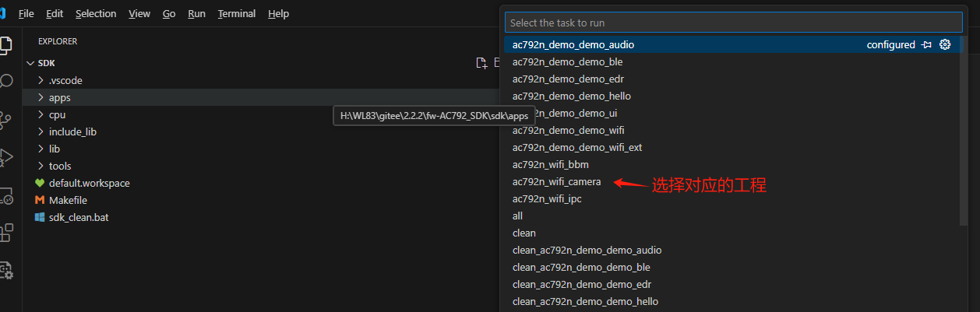This screenshot has width=980, height=312.
Task: Open the sdk_clean.bat file
Action: coord(79,217)
